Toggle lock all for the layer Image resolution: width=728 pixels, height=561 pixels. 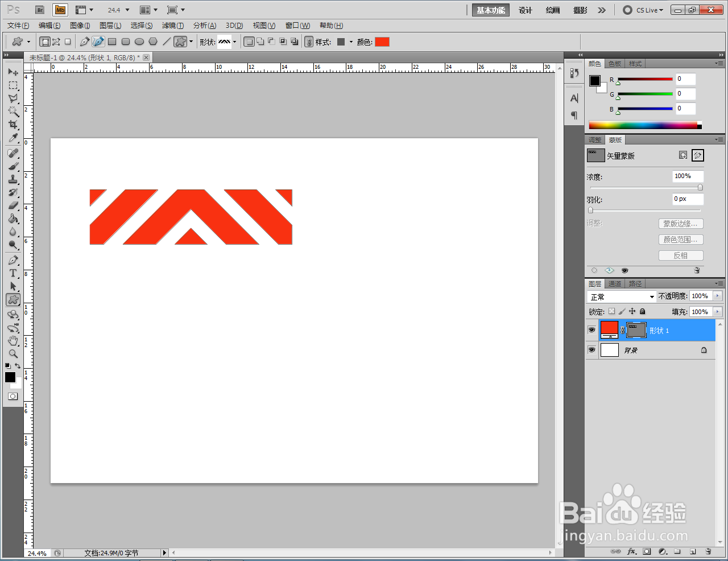pos(643,311)
